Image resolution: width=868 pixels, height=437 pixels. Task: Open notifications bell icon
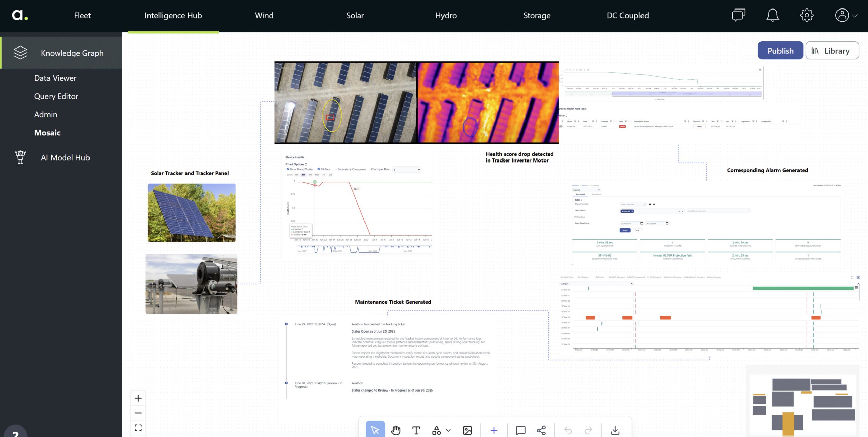[x=772, y=15]
